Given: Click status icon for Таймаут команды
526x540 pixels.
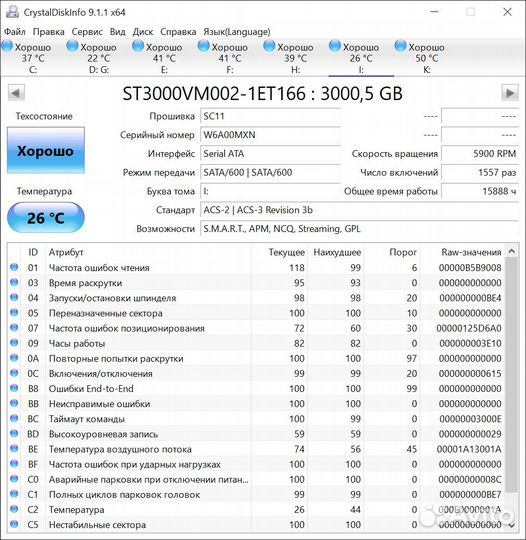Looking at the screenshot, I should coord(14,418).
